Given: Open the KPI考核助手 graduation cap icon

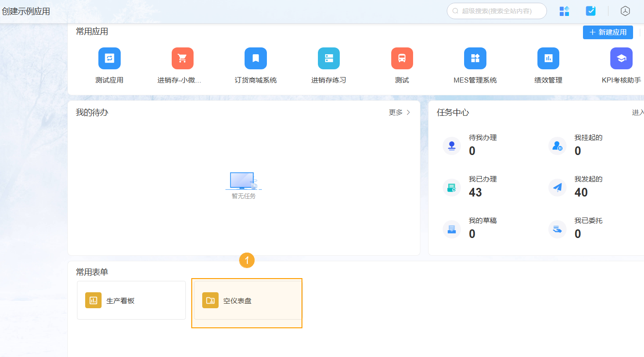Looking at the screenshot, I should pos(621,58).
